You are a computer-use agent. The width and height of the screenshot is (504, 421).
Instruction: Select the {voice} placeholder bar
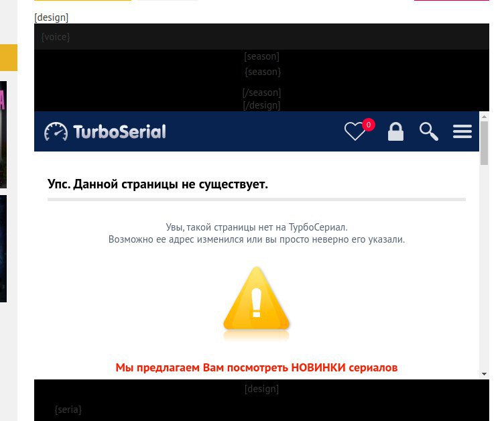coord(261,37)
